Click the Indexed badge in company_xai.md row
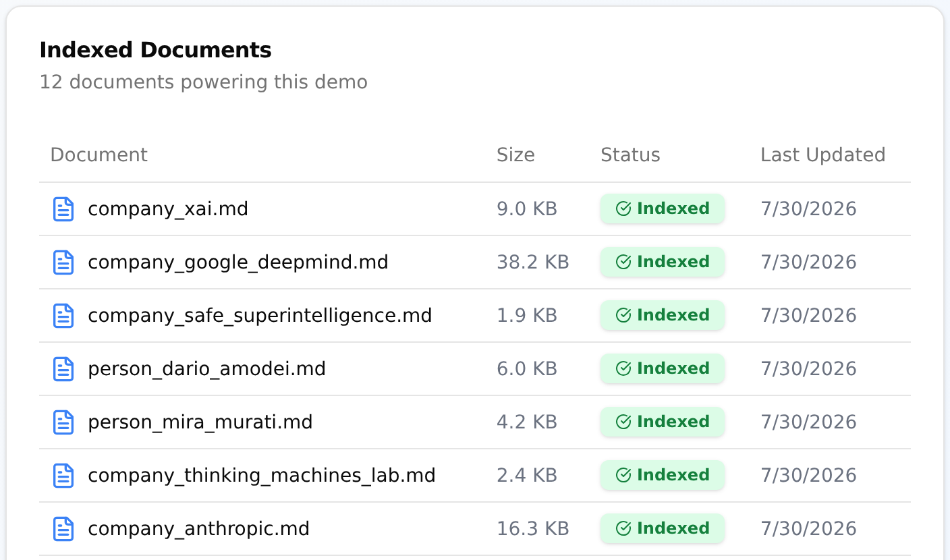Viewport: 950px width, 560px height. tap(663, 209)
